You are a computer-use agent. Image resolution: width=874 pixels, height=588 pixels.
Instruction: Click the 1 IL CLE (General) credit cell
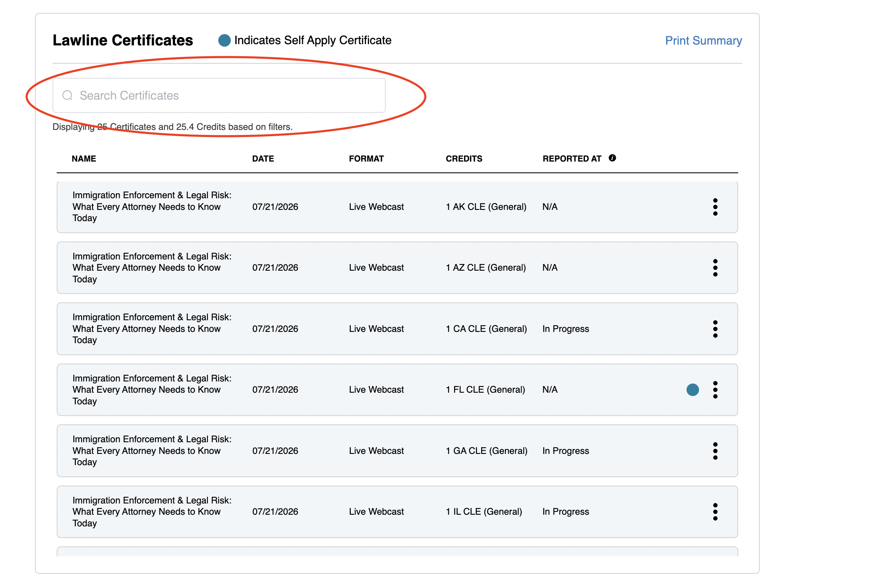click(x=484, y=512)
